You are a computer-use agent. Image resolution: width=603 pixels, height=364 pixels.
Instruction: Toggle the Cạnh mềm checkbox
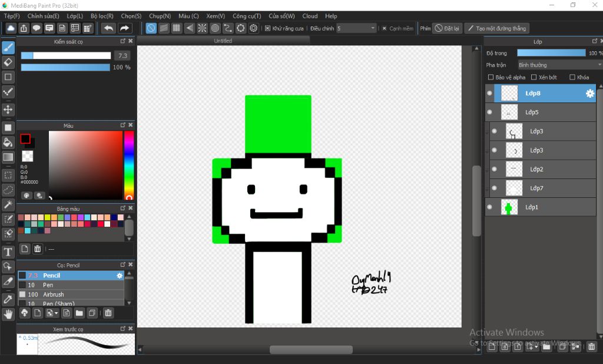384,28
